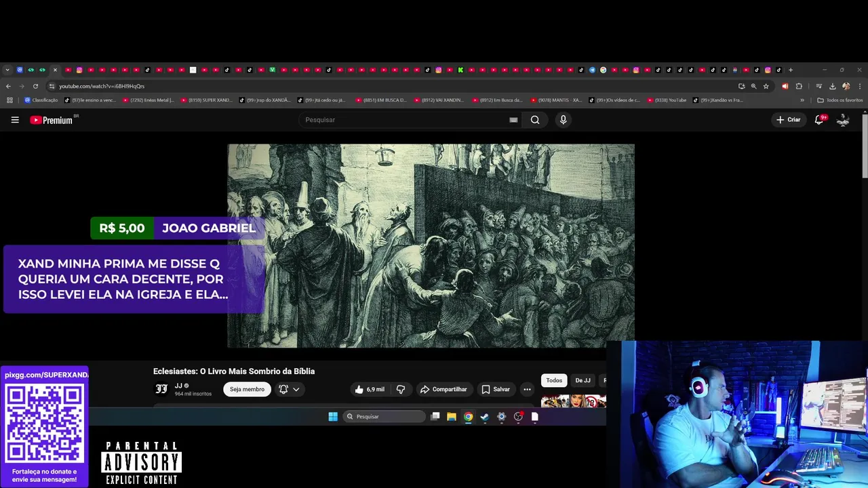
Task: Open the SUPER XAND bookmark
Action: point(206,100)
